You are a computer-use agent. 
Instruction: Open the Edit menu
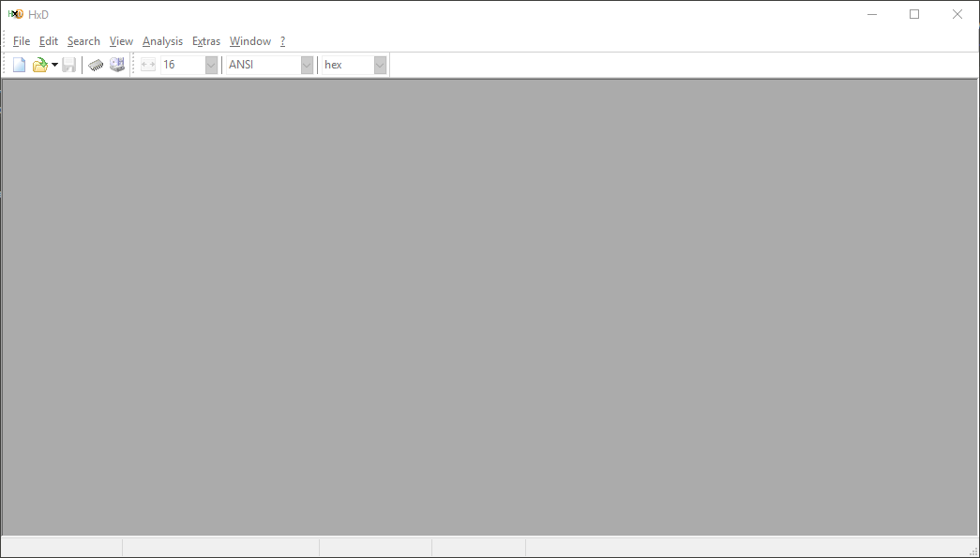tap(49, 41)
